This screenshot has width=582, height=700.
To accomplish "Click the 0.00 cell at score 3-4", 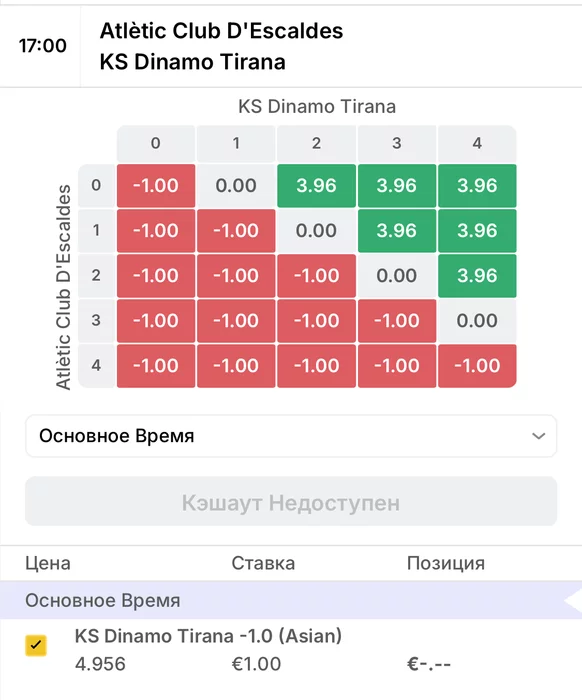I will click(477, 321).
